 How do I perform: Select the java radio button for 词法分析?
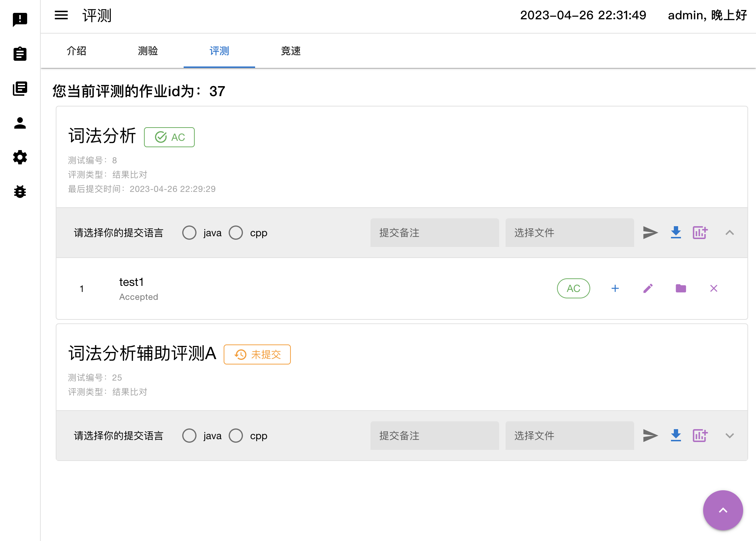point(189,233)
